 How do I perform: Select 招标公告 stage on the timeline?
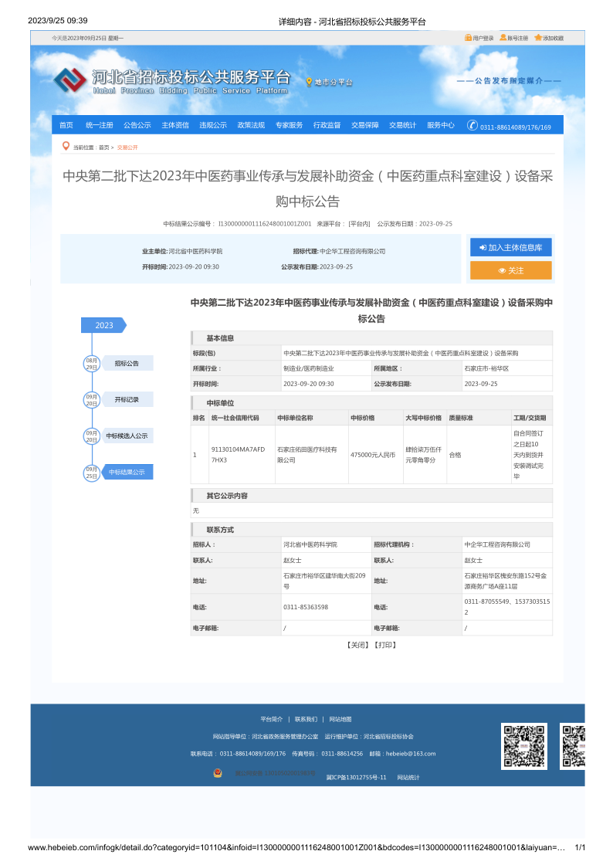point(127,363)
